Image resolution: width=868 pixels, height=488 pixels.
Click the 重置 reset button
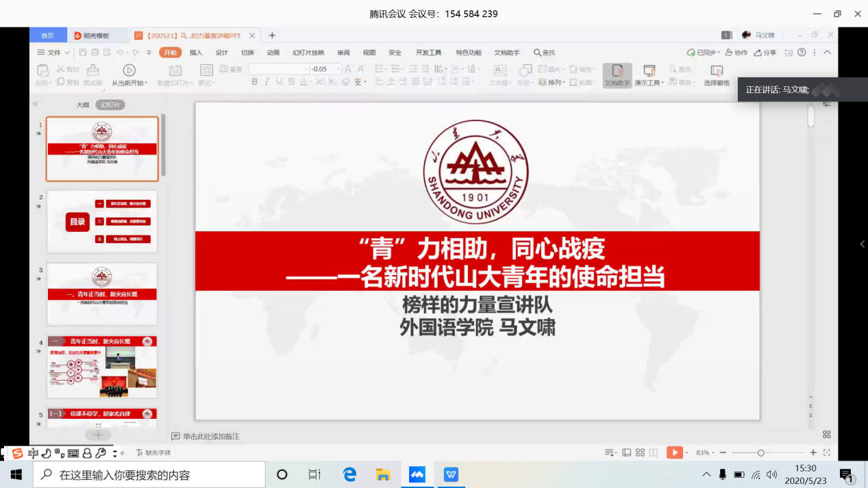click(231, 69)
